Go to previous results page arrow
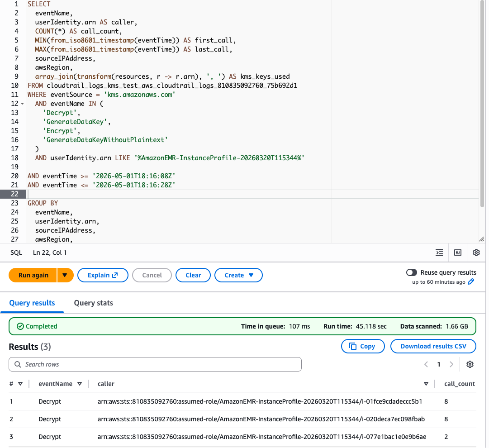489x448 pixels. pyautogui.click(x=426, y=364)
